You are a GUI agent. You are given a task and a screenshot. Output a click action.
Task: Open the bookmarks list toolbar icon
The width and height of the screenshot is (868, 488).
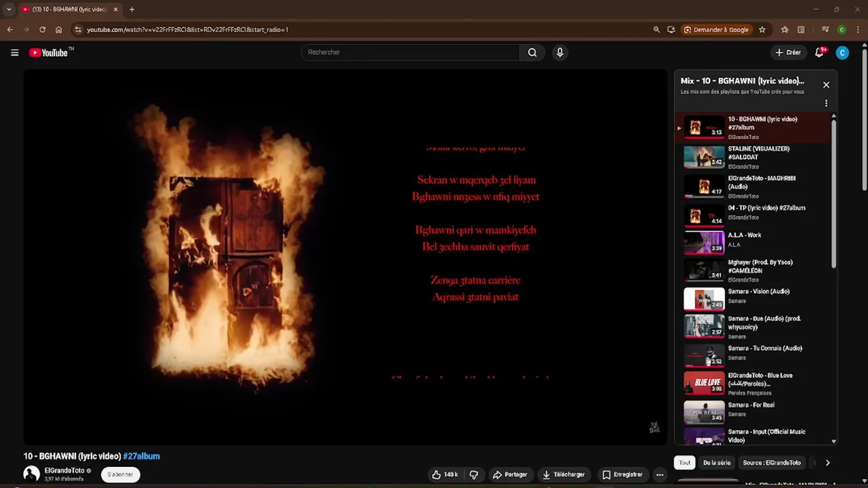pos(785,29)
